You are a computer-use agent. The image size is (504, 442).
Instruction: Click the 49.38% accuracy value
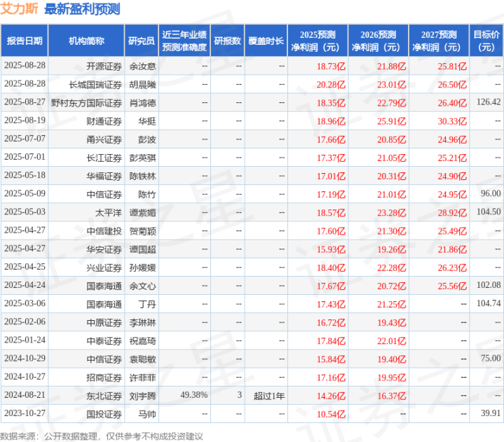(x=194, y=395)
